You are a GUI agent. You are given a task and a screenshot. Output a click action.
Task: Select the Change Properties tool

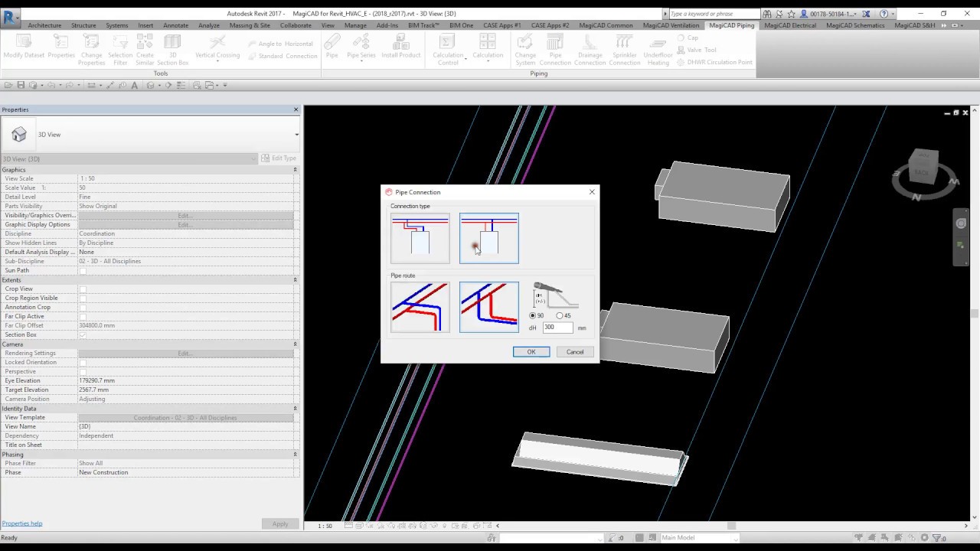click(x=91, y=50)
